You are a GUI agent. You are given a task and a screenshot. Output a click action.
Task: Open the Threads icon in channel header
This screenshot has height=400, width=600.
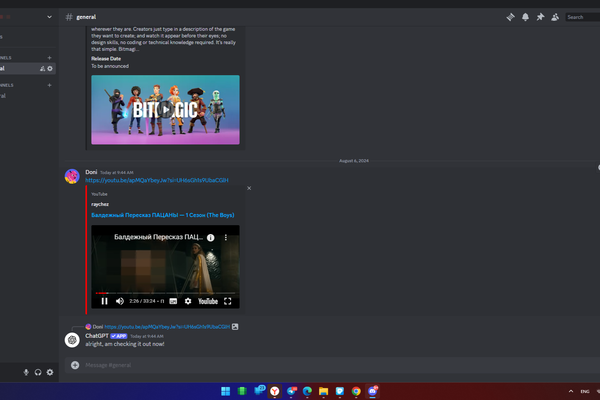click(x=510, y=17)
